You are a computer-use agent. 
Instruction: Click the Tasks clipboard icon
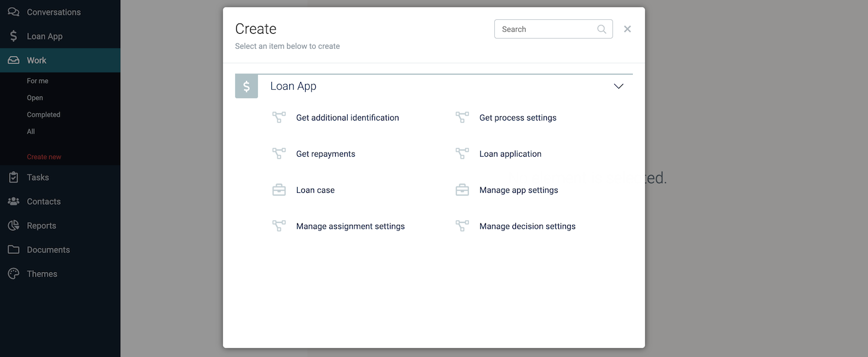[x=13, y=177]
